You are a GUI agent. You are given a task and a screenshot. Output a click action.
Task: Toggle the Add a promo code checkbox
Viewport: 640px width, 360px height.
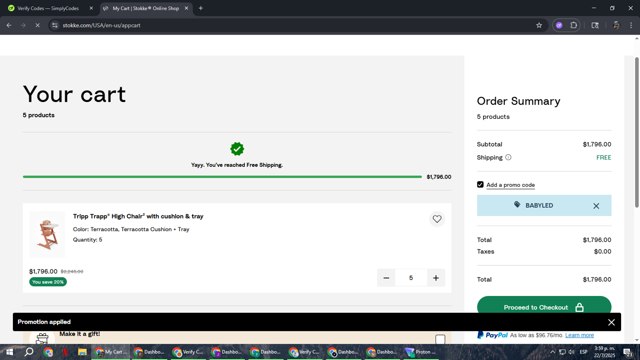[x=480, y=184]
